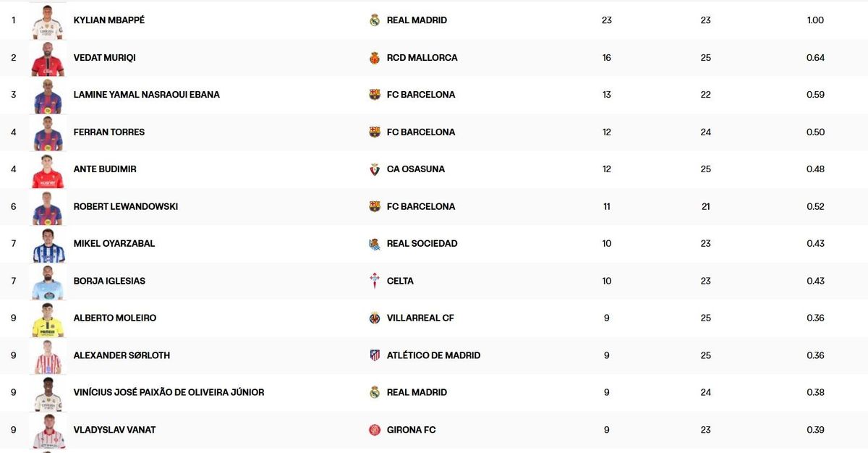
Task: Click the CA Osasuna club crest
Action: 375,169
